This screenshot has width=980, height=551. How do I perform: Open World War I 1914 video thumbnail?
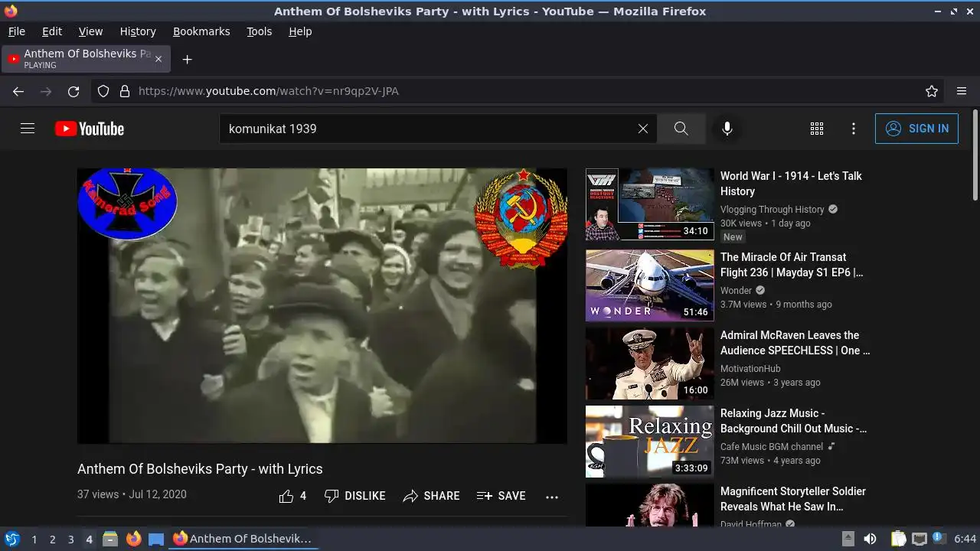pos(650,204)
